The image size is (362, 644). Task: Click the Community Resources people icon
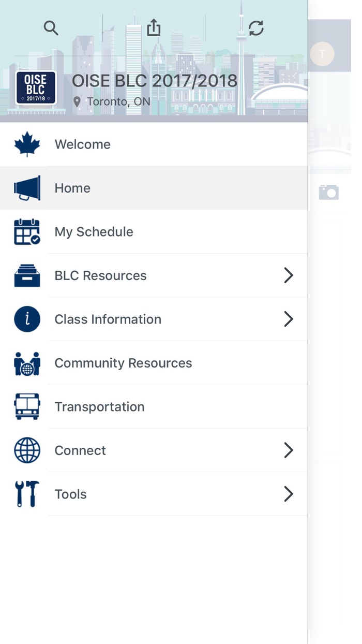pyautogui.click(x=27, y=363)
